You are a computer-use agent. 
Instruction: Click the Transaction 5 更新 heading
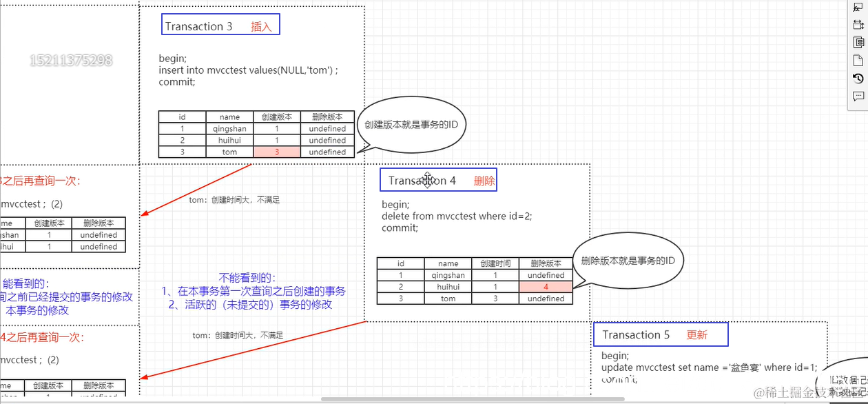660,334
